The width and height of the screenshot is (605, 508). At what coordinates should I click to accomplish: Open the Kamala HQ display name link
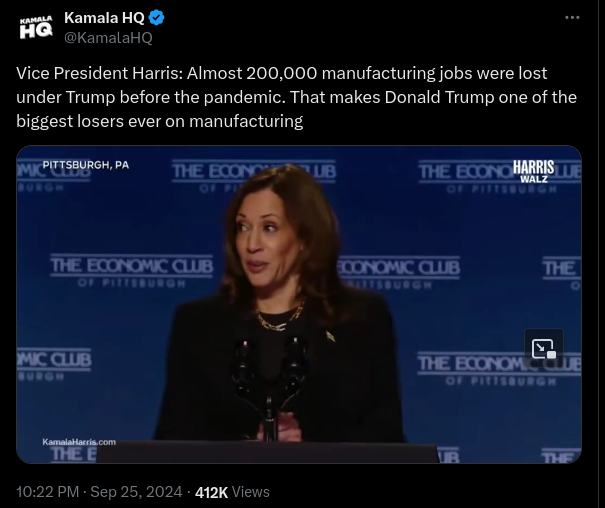click(104, 18)
